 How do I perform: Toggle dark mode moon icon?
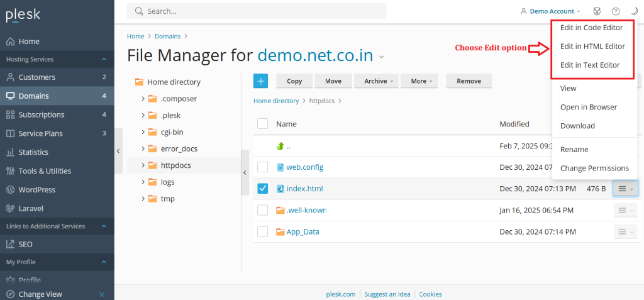634,11
